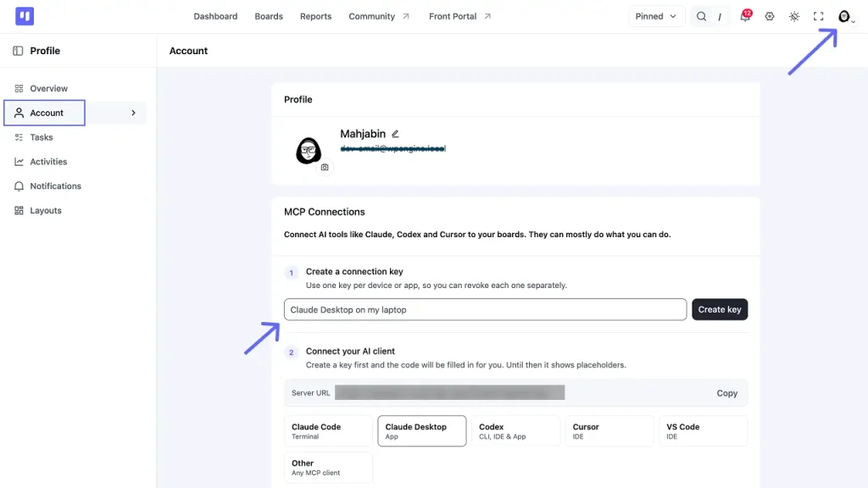Go to Dashboard in top navigation

coord(215,16)
